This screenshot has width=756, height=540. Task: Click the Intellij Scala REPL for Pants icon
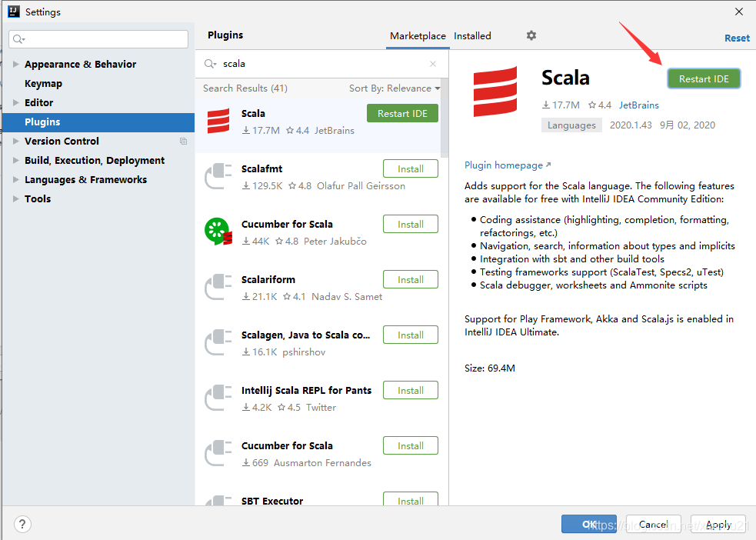click(x=218, y=398)
